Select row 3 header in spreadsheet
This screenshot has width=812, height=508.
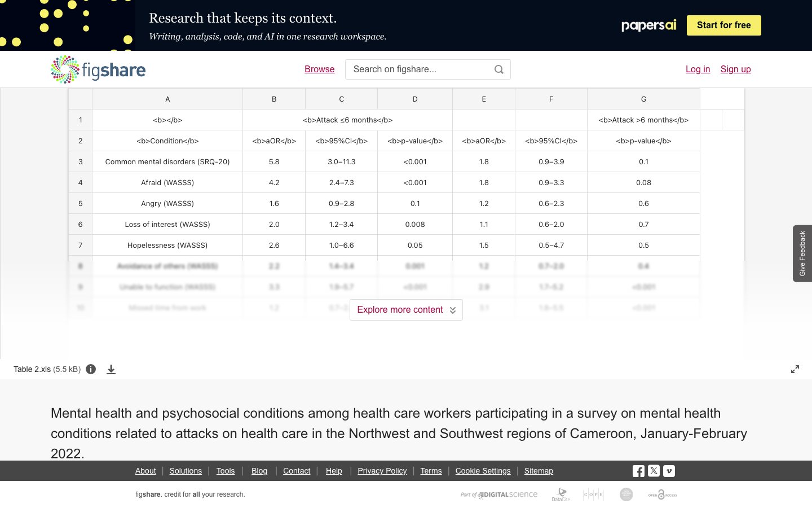pyautogui.click(x=81, y=161)
